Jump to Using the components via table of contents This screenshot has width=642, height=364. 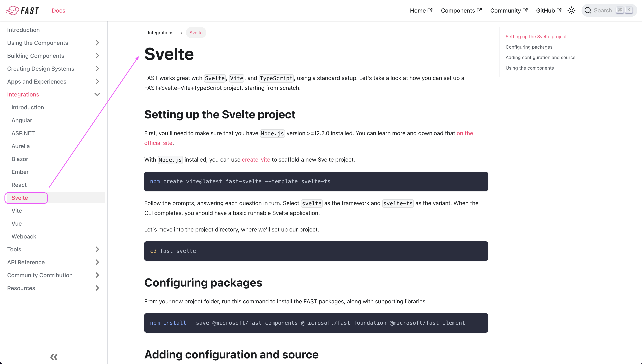click(x=530, y=68)
